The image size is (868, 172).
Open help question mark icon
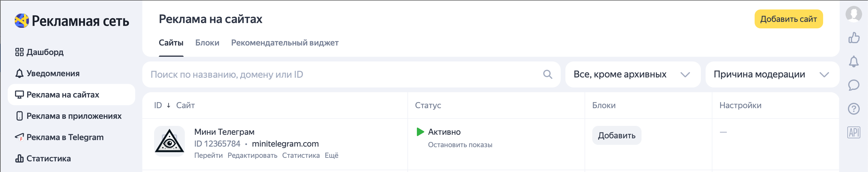tap(854, 108)
